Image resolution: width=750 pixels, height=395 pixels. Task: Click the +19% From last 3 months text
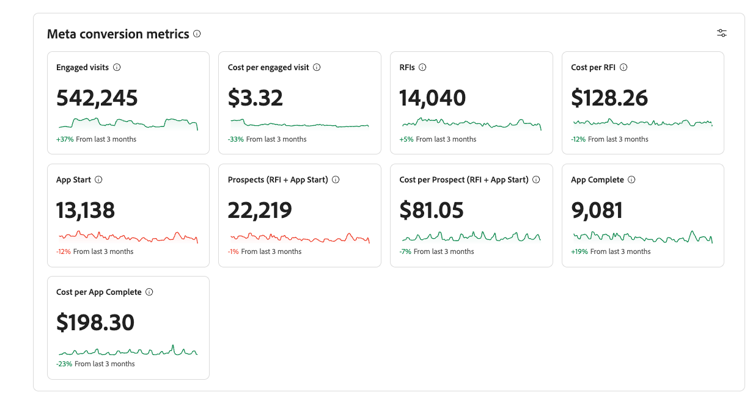(611, 252)
